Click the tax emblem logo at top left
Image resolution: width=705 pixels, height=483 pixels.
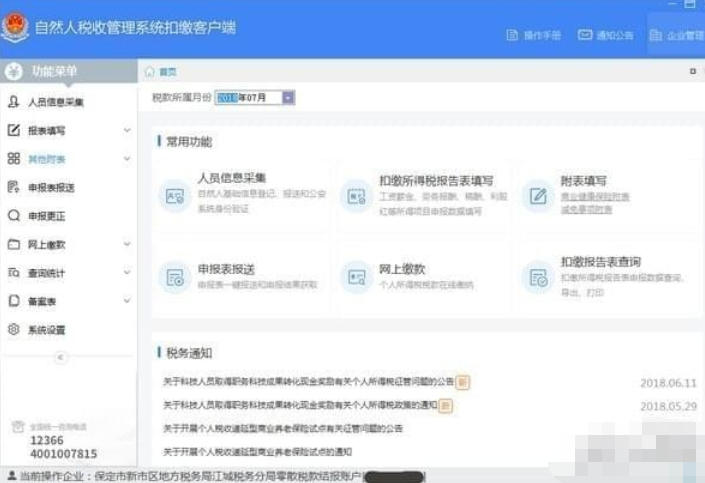point(15,27)
